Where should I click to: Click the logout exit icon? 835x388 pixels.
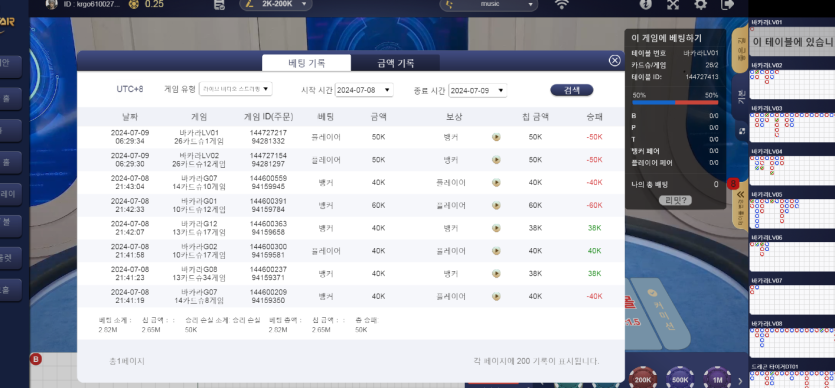(727, 4)
